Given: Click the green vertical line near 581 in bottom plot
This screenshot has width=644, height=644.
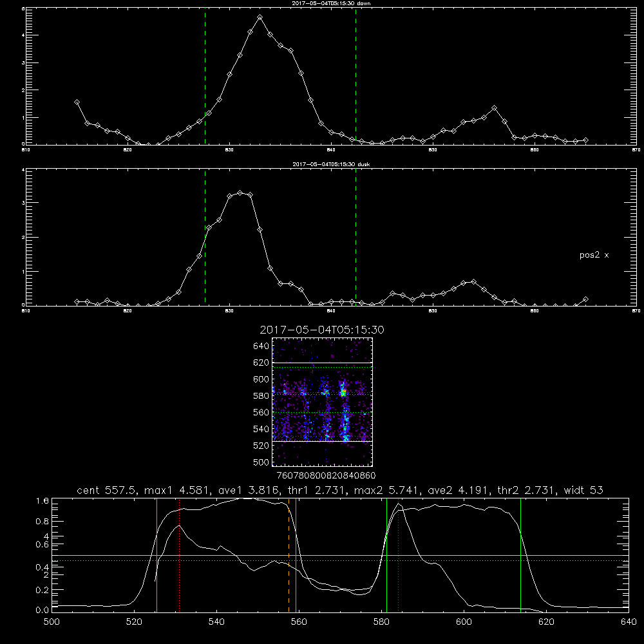Looking at the screenshot, I should coord(386,555).
